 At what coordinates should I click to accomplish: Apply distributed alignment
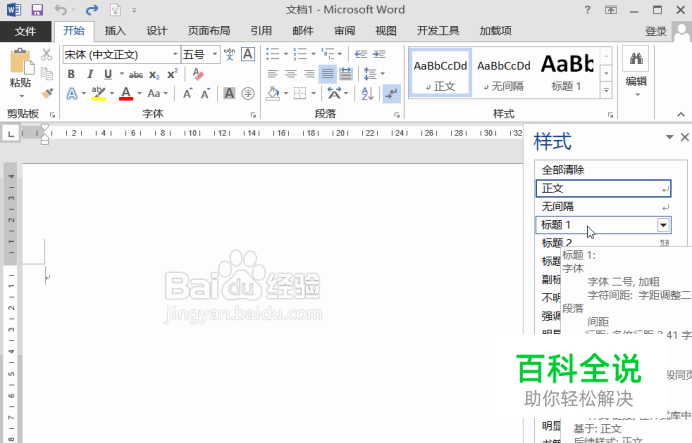tap(346, 74)
